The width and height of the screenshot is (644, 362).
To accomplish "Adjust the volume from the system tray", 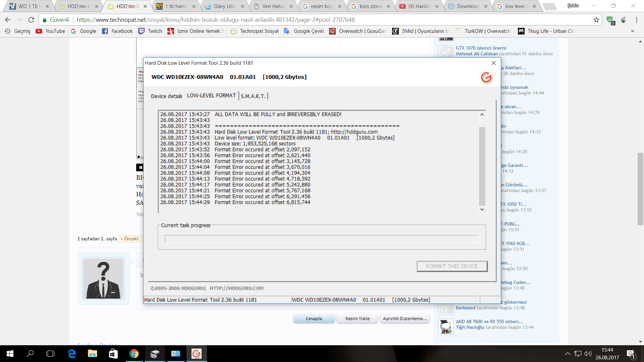I will coord(588,354).
